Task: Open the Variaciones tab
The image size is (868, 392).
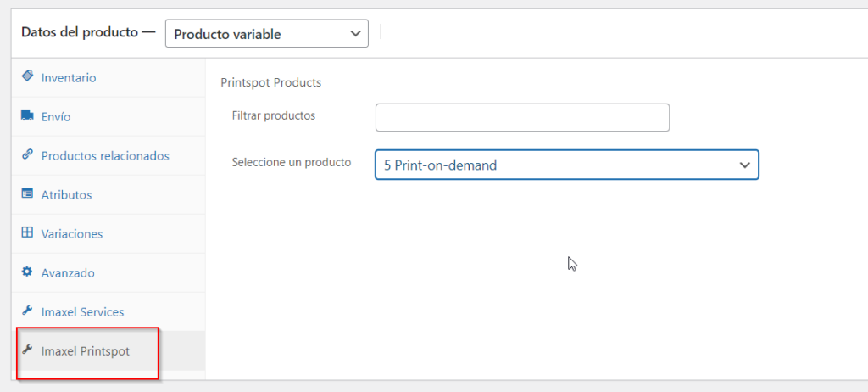Action: 108,234
